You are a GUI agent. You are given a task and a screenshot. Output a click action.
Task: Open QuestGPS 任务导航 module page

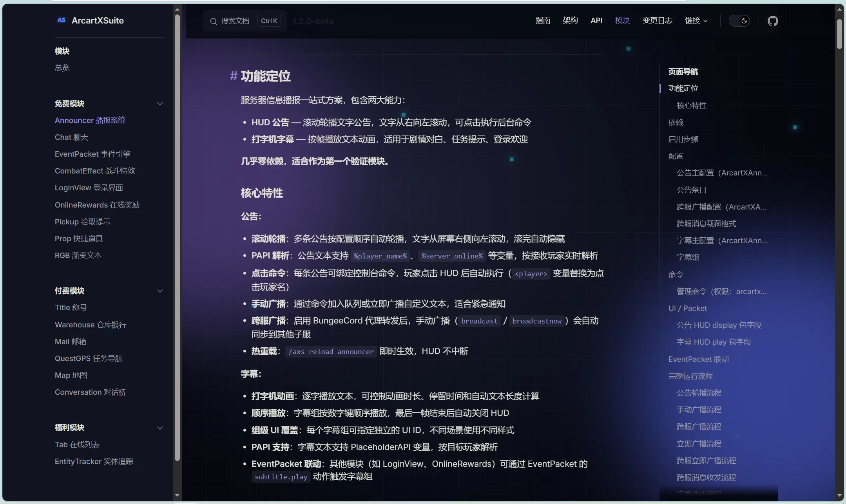tap(89, 358)
